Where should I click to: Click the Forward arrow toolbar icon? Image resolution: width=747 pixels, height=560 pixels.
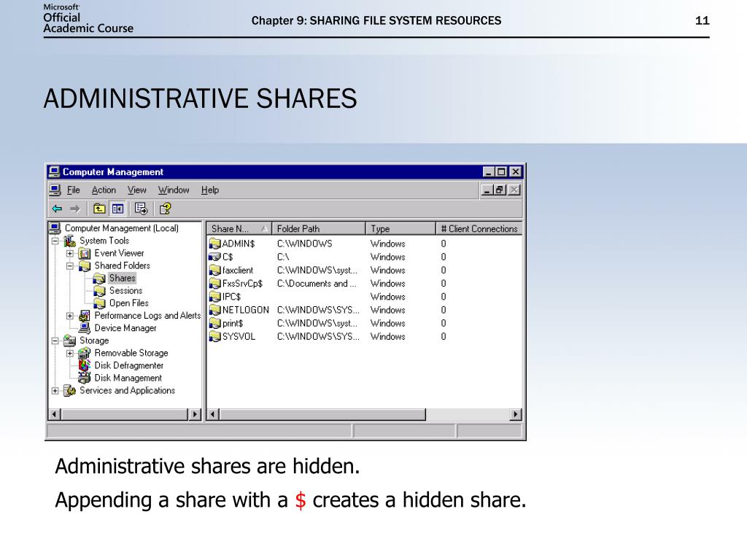pyautogui.click(x=75, y=209)
